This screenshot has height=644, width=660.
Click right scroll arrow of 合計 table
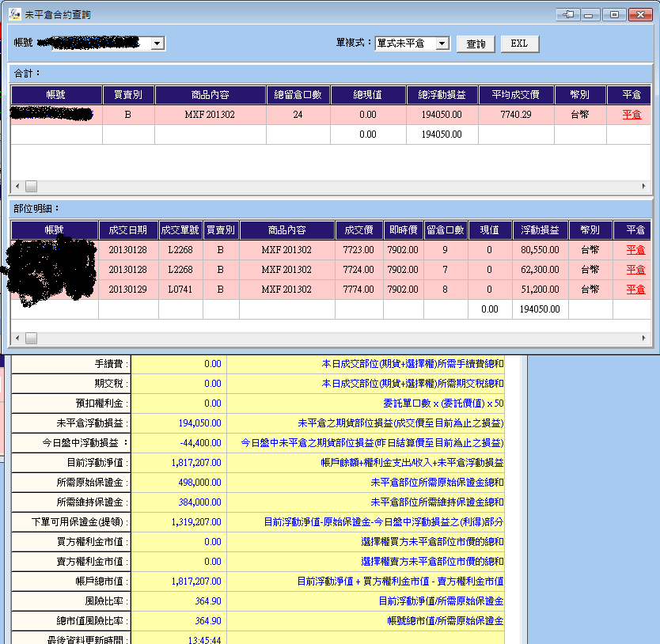[x=643, y=186]
